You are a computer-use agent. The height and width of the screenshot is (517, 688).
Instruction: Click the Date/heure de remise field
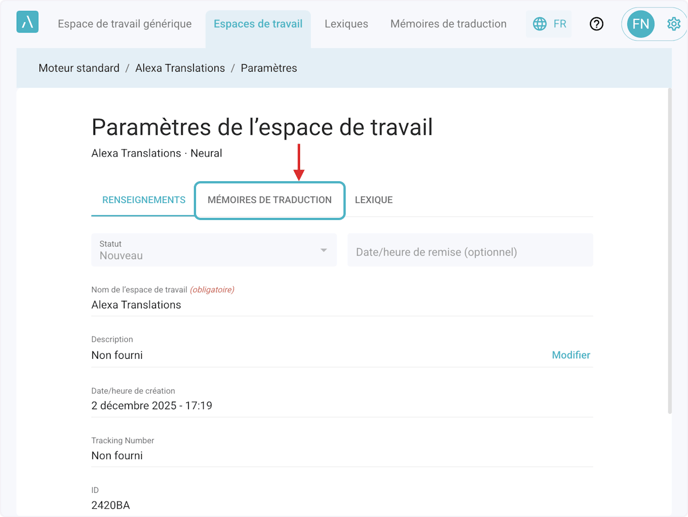(470, 251)
